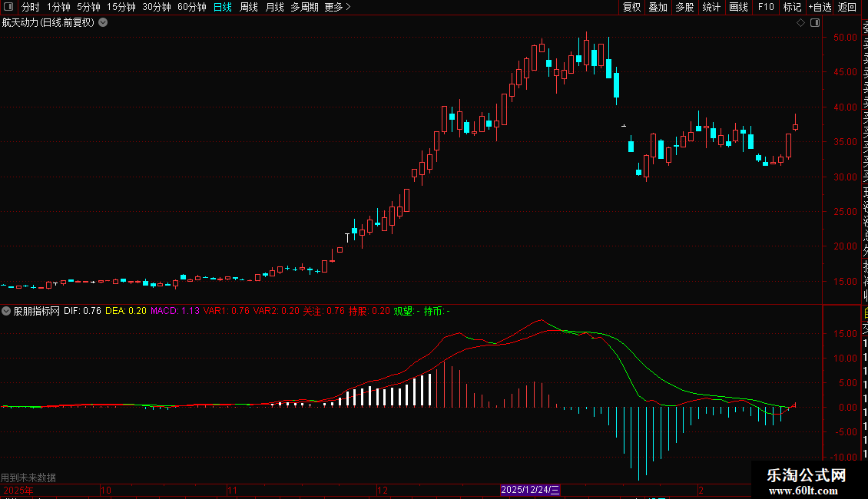The image size is (868, 499).
Task: Open the 航天动力 chart title dropdown arrow
Action: coord(103,23)
